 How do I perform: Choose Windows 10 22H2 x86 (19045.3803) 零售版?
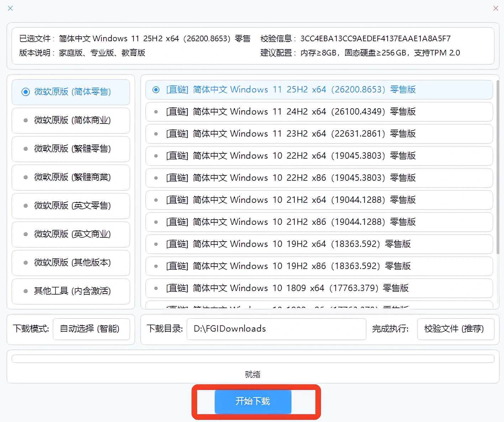(319, 178)
